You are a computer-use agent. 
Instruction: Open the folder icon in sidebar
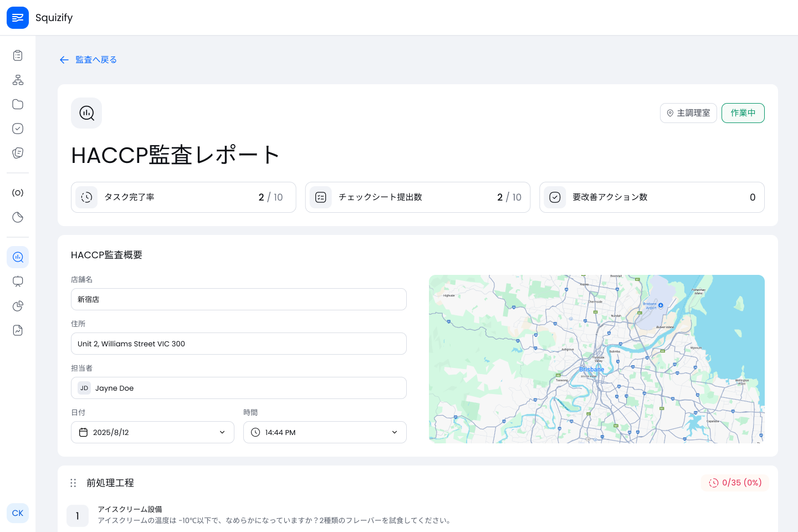pyautogui.click(x=18, y=104)
